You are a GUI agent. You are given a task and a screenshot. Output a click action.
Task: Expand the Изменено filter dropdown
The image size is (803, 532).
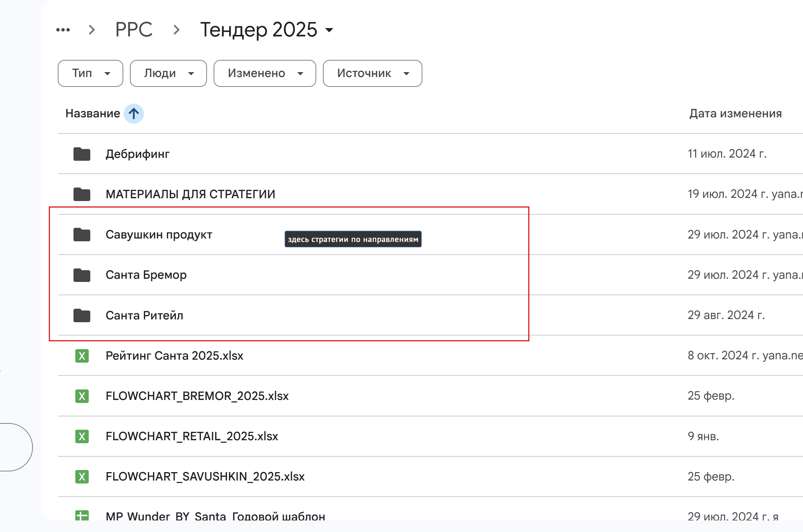coord(265,73)
